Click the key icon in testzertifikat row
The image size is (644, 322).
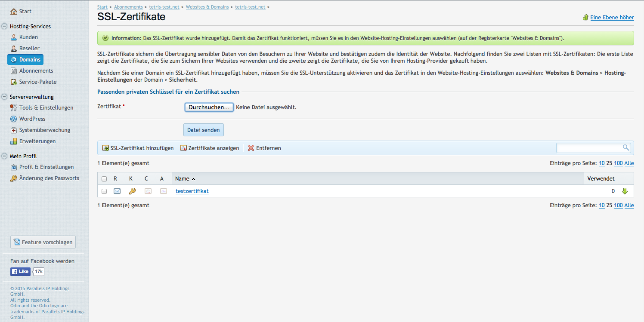(132, 191)
